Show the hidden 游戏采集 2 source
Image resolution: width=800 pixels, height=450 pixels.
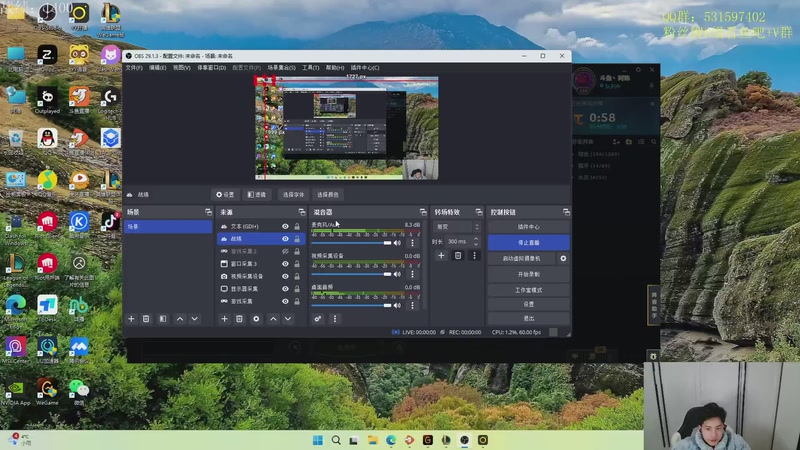[x=285, y=252]
